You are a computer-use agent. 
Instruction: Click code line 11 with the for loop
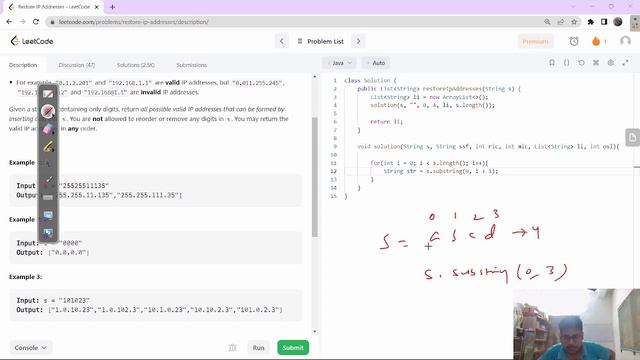pyautogui.click(x=429, y=163)
